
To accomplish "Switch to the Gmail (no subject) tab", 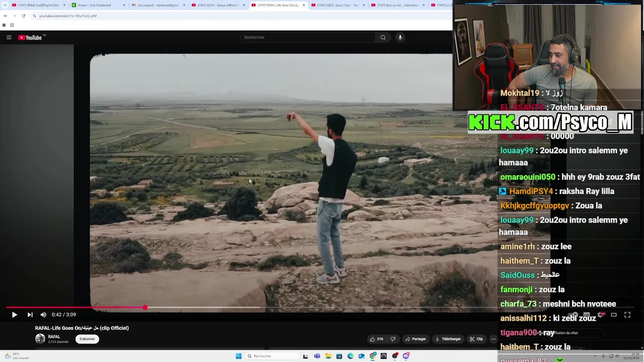I will click(x=158, y=5).
